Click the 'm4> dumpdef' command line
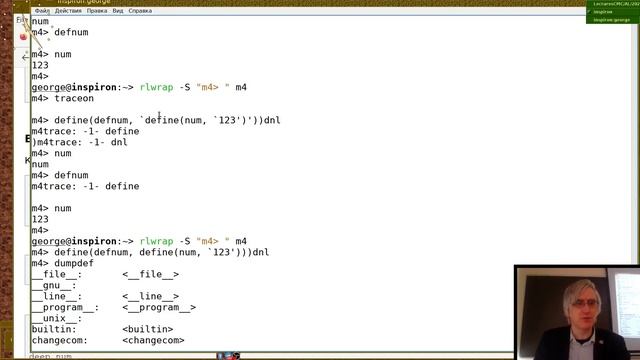This screenshot has width=640, height=360. click(62, 263)
